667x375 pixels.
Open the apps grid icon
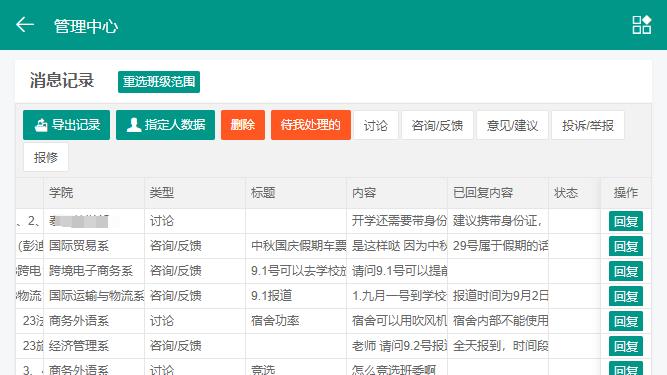641,25
